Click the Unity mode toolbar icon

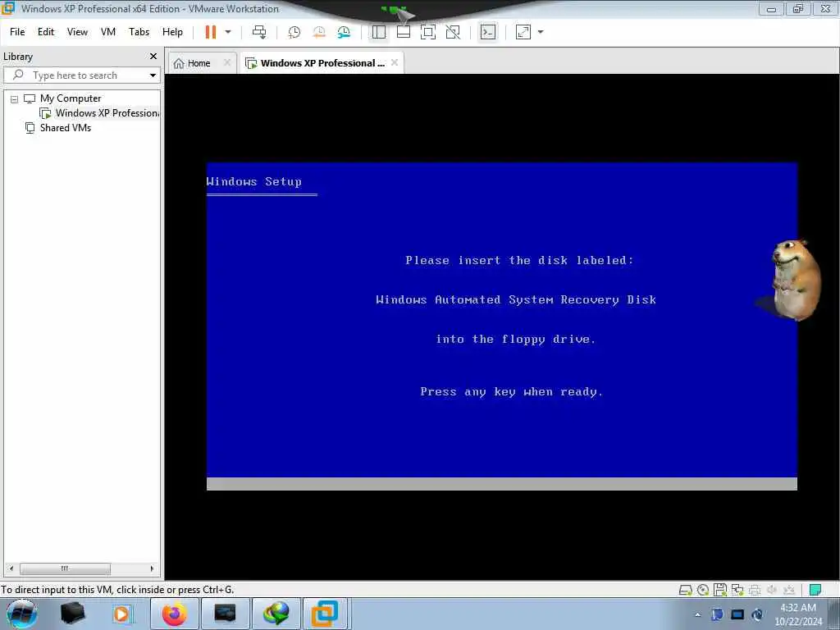point(453,32)
